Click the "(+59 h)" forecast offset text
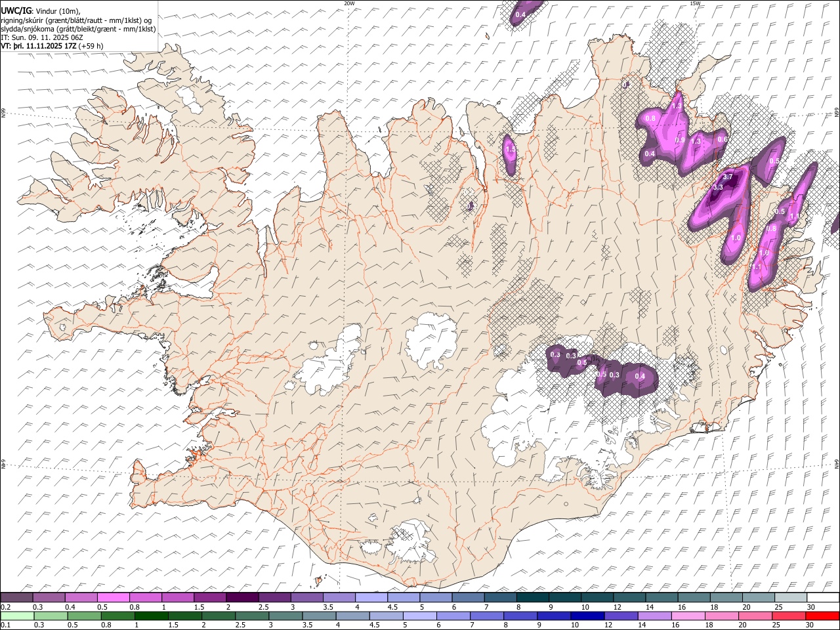Screen dimensions: 840x630 pyautogui.click(x=91, y=46)
